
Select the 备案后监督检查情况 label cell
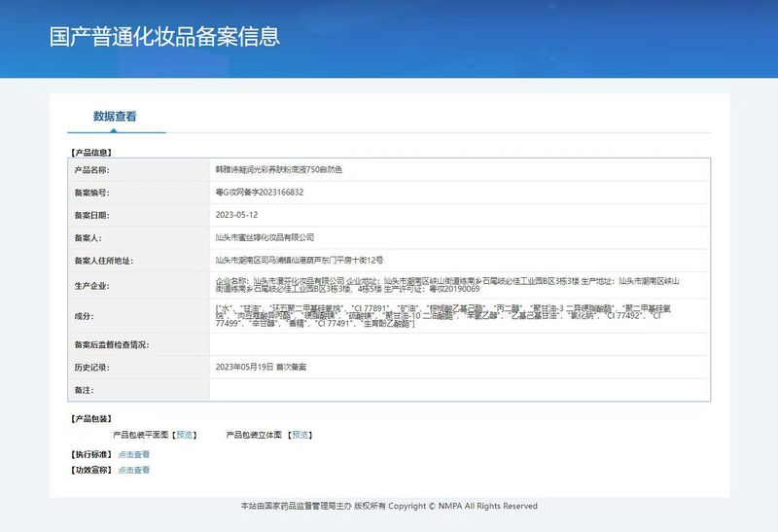click(139, 344)
